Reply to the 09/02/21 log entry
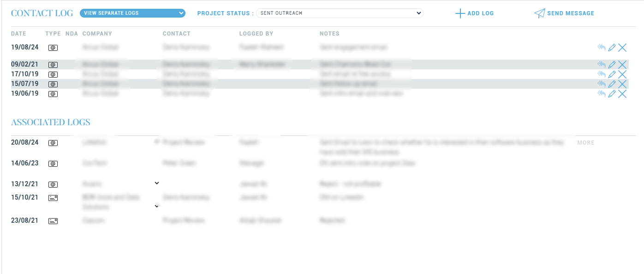644x274 pixels. (602, 65)
